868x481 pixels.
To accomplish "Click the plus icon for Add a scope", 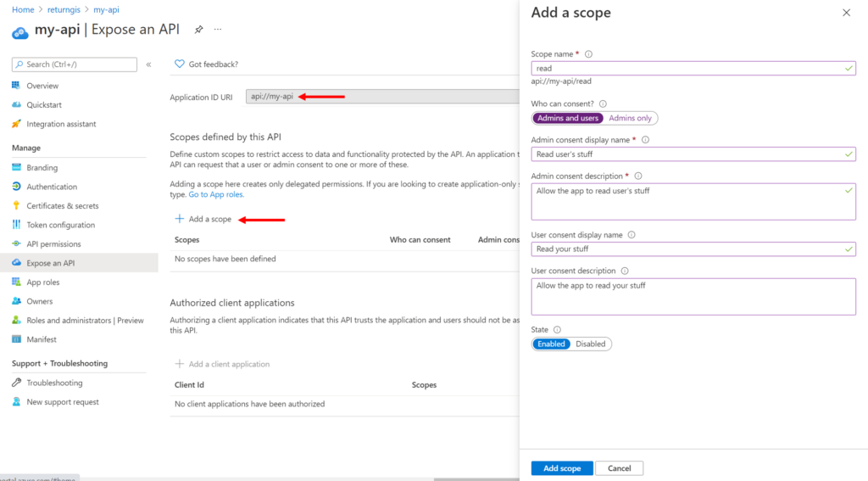I will (x=180, y=219).
